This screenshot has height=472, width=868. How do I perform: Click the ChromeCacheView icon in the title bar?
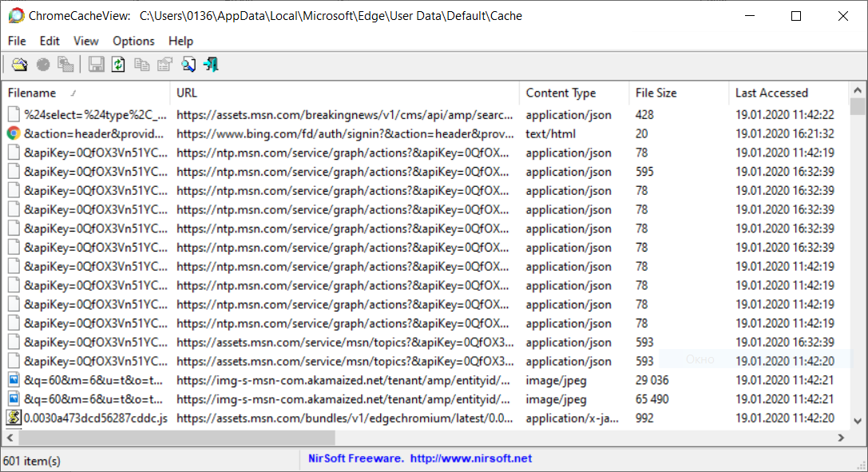(x=14, y=14)
